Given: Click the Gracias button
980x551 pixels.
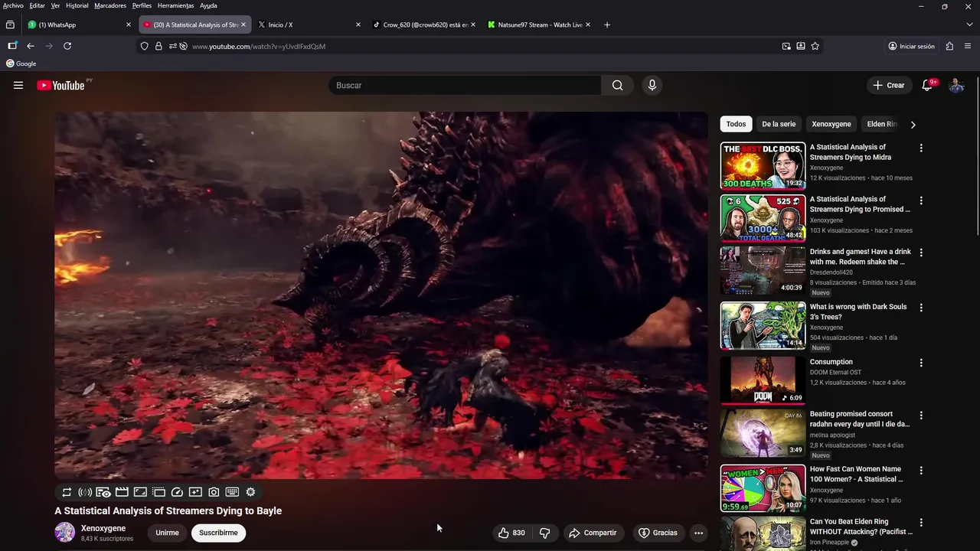Looking at the screenshot, I should tap(658, 533).
